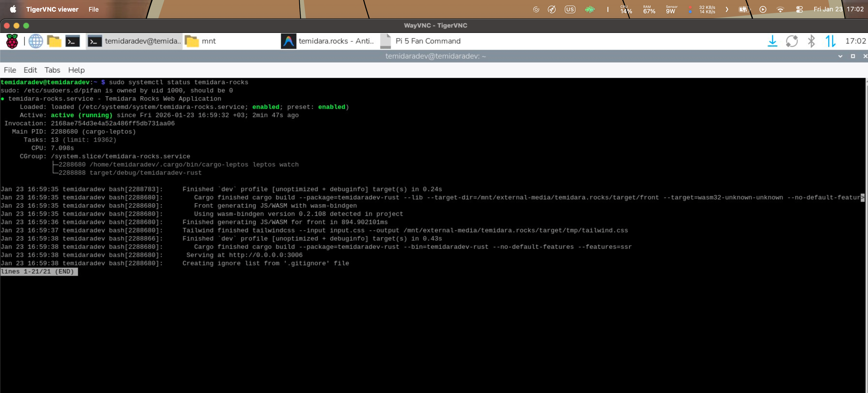Expand hidden macOS menu bar chevron
The height and width of the screenshot is (393, 868).
[727, 9]
